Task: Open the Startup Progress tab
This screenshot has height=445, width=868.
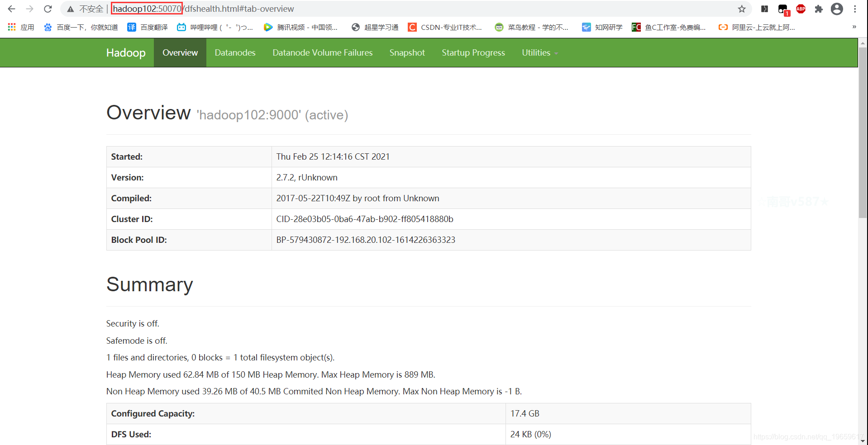Action: point(473,52)
